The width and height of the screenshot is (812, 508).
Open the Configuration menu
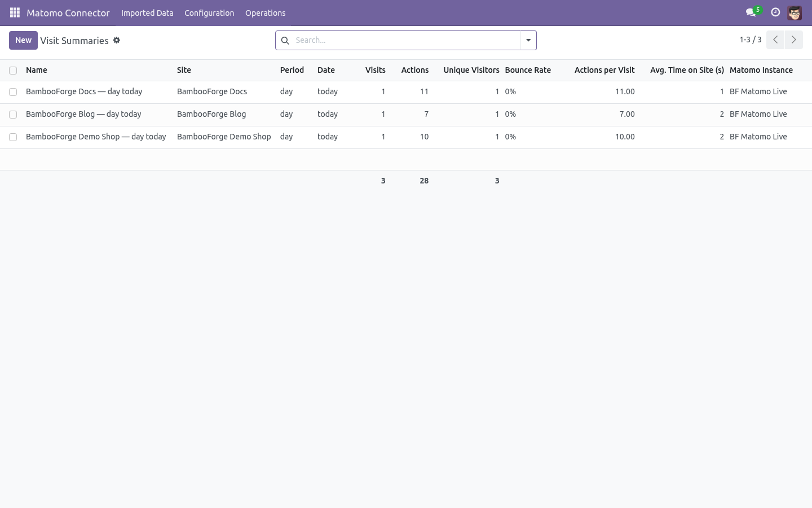point(209,12)
